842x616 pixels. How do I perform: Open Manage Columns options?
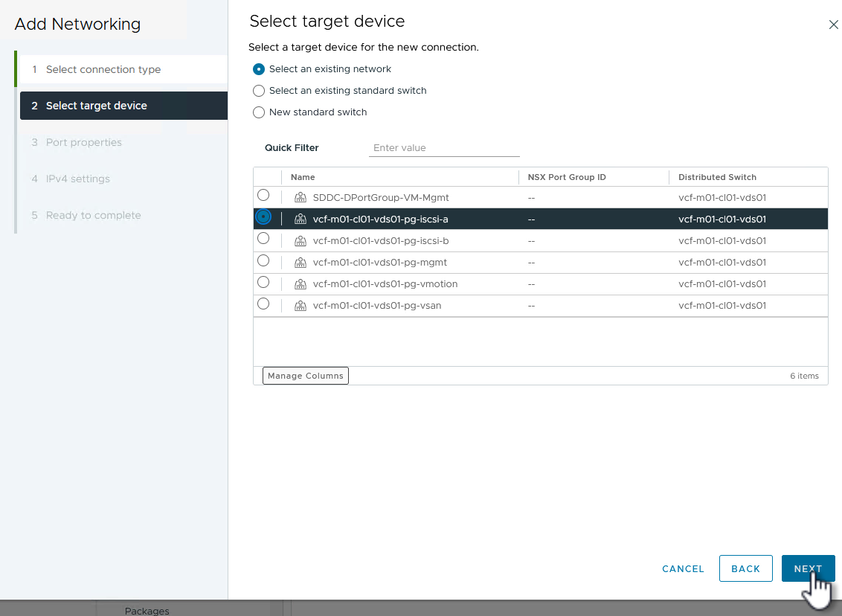(x=306, y=376)
